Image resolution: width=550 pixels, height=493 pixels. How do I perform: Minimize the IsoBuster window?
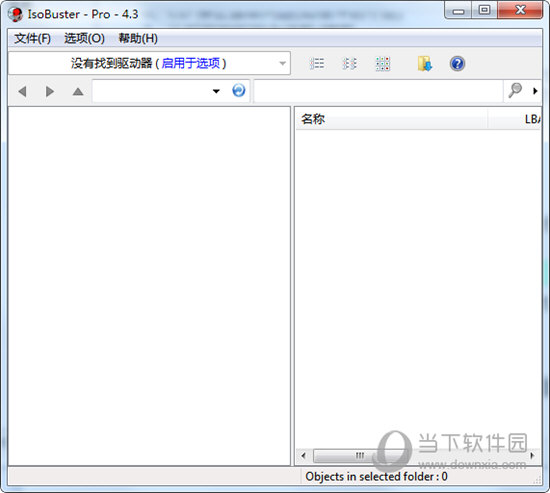click(458, 11)
